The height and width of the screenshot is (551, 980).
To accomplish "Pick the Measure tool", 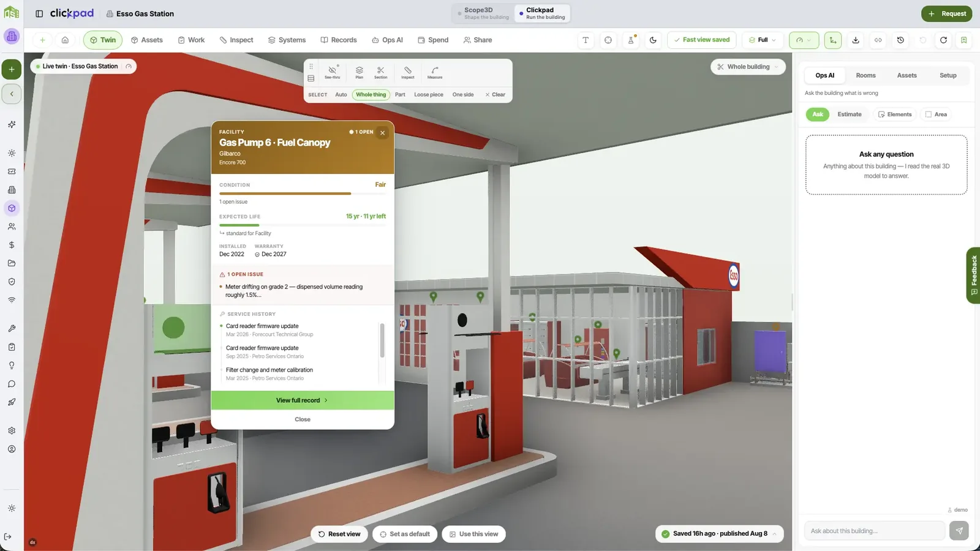I will pos(435,72).
